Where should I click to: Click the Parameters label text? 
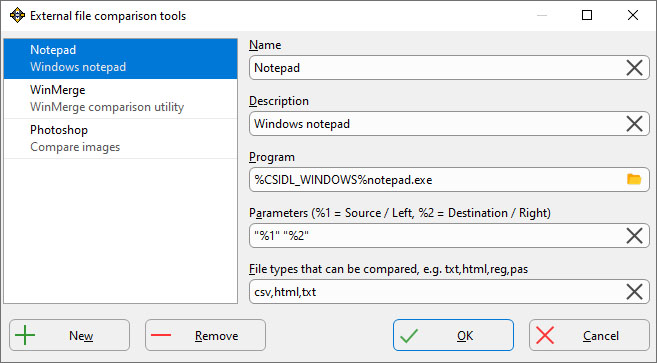pyautogui.click(x=400, y=213)
